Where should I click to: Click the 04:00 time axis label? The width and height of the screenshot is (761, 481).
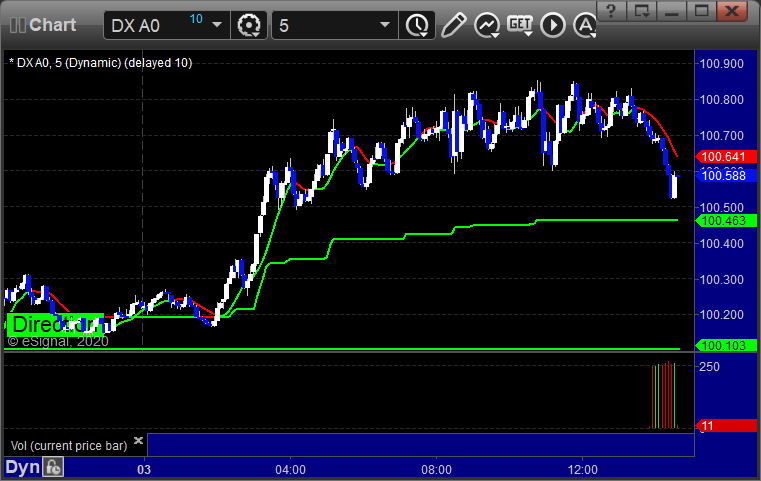coord(290,467)
